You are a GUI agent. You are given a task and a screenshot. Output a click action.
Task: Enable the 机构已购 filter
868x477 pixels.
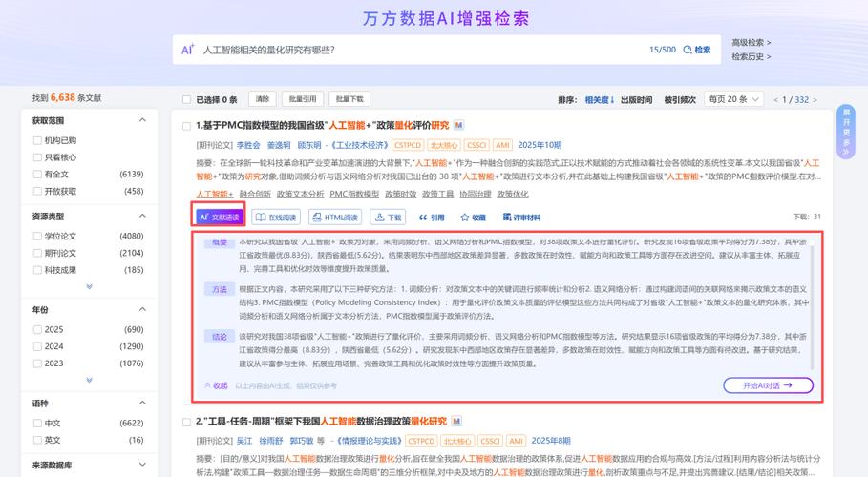(x=37, y=140)
